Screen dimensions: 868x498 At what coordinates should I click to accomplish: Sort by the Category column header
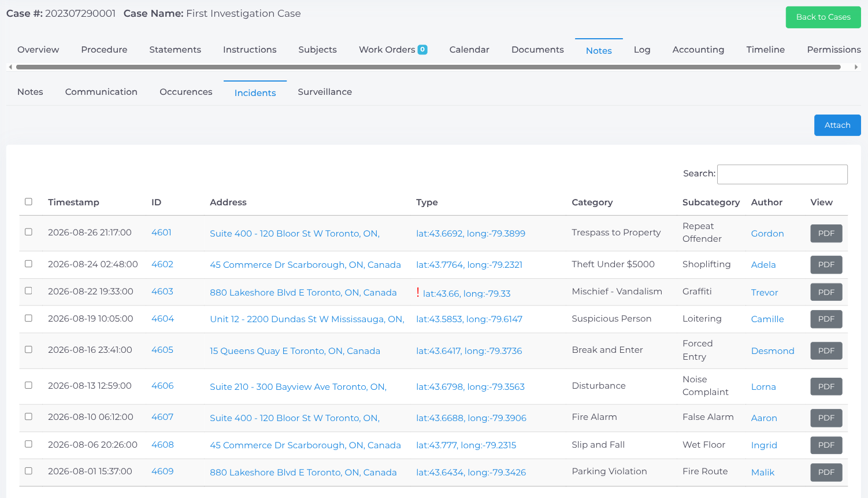pos(592,202)
